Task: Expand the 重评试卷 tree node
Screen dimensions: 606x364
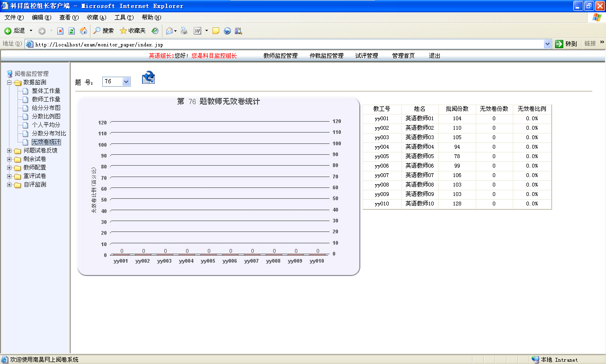Action: pyautogui.click(x=9, y=176)
